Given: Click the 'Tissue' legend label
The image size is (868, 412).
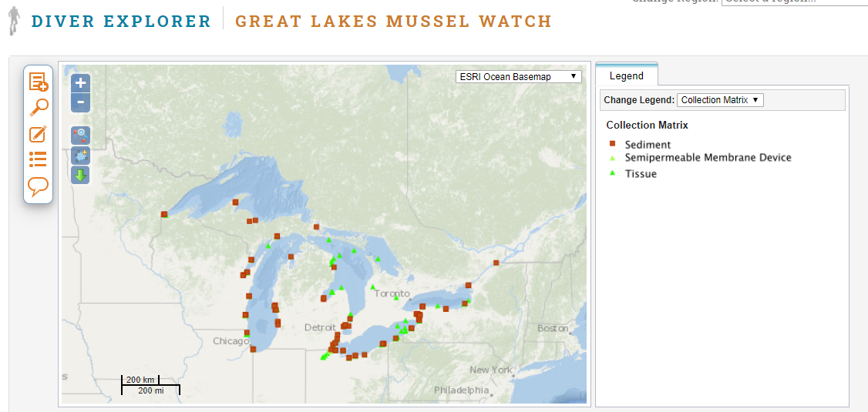Looking at the screenshot, I should pos(641,173).
